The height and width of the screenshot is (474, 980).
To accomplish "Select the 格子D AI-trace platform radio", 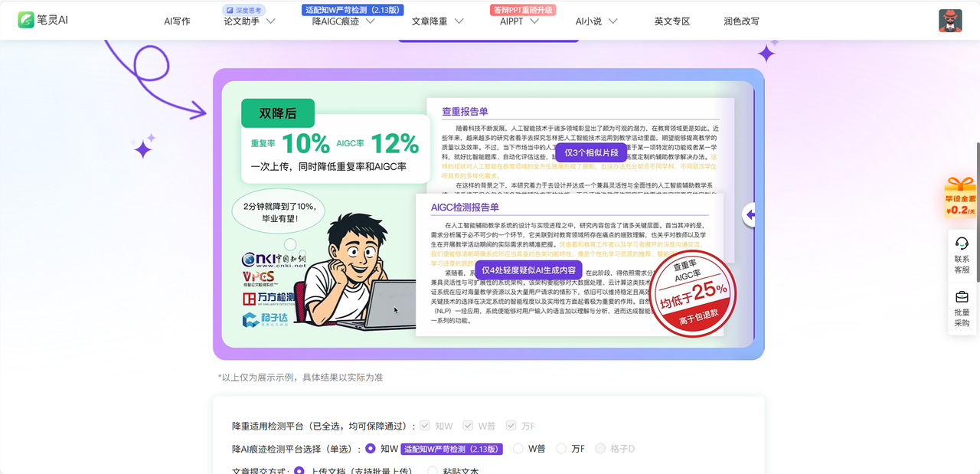I will (600, 449).
